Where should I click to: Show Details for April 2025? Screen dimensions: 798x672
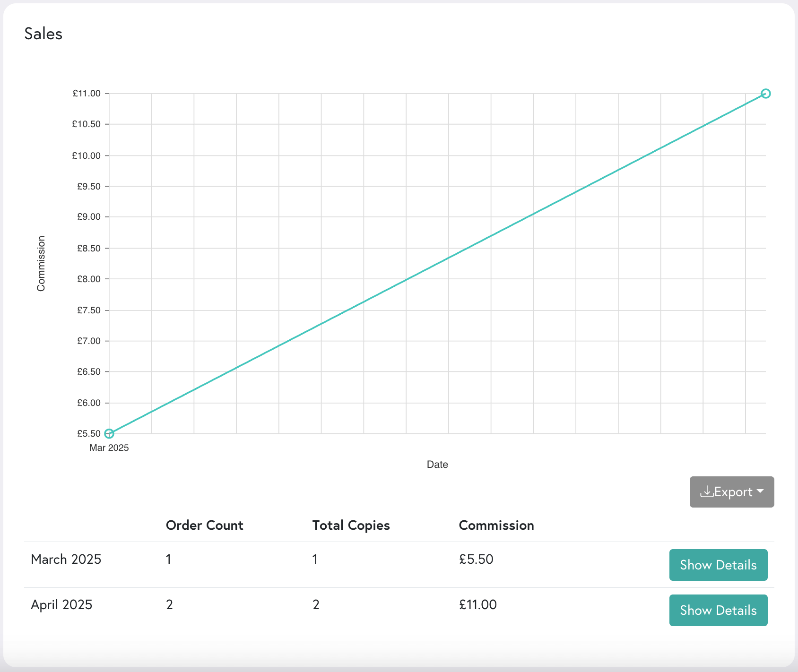pos(718,610)
